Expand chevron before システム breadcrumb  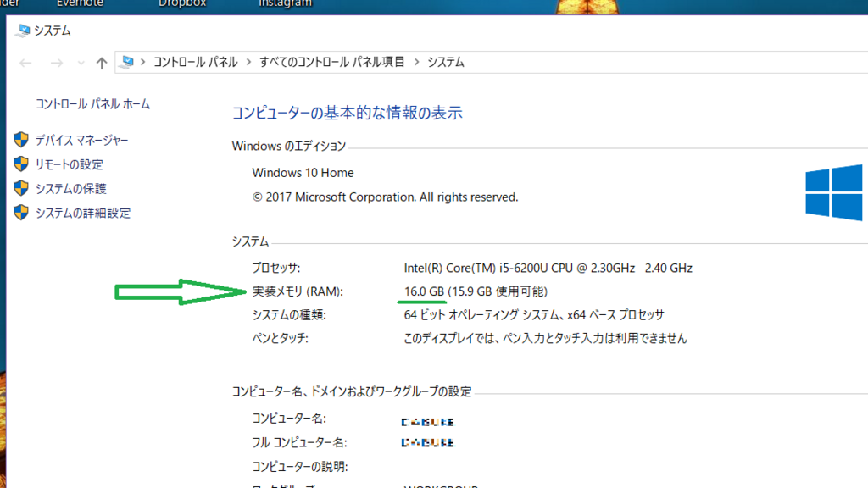tap(416, 62)
